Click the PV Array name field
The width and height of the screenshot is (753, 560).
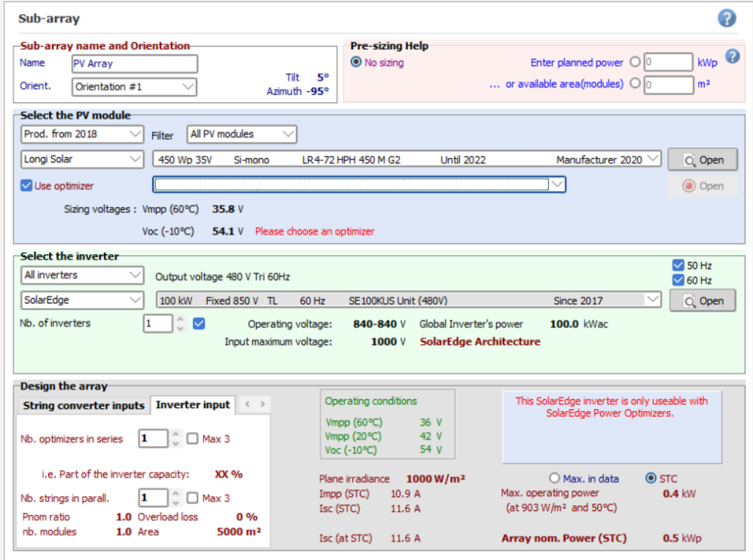tap(134, 64)
